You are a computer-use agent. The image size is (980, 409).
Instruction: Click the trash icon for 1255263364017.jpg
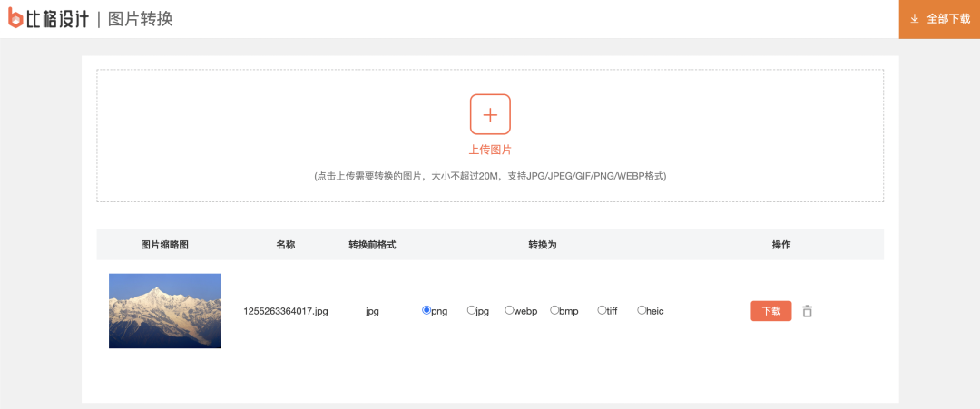(807, 310)
